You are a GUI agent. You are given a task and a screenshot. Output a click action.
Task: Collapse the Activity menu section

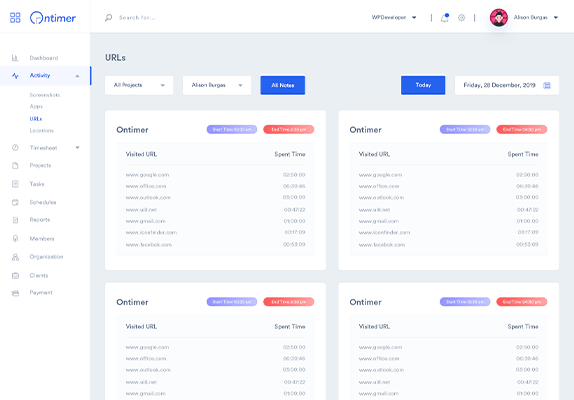click(x=77, y=76)
